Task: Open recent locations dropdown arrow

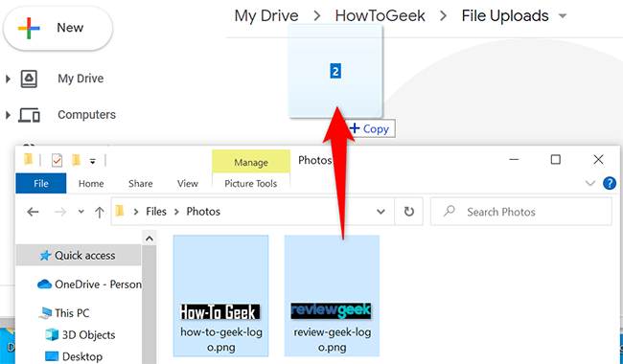Action: click(x=81, y=212)
